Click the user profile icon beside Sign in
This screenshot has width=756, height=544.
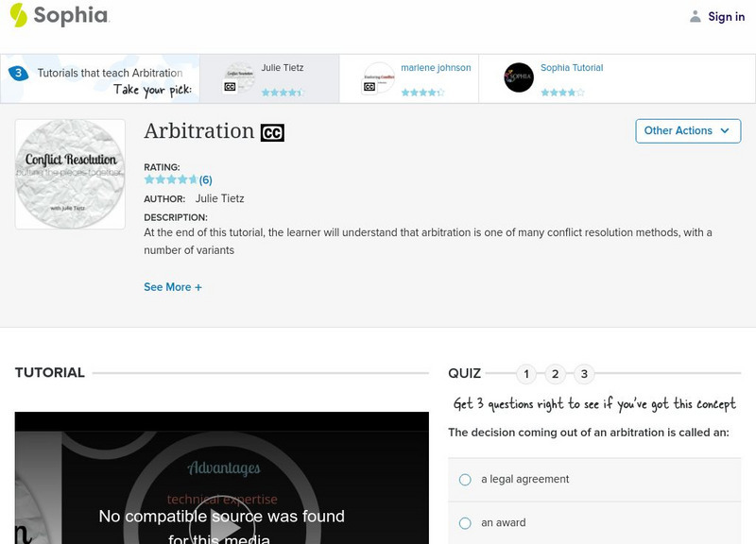click(x=695, y=16)
